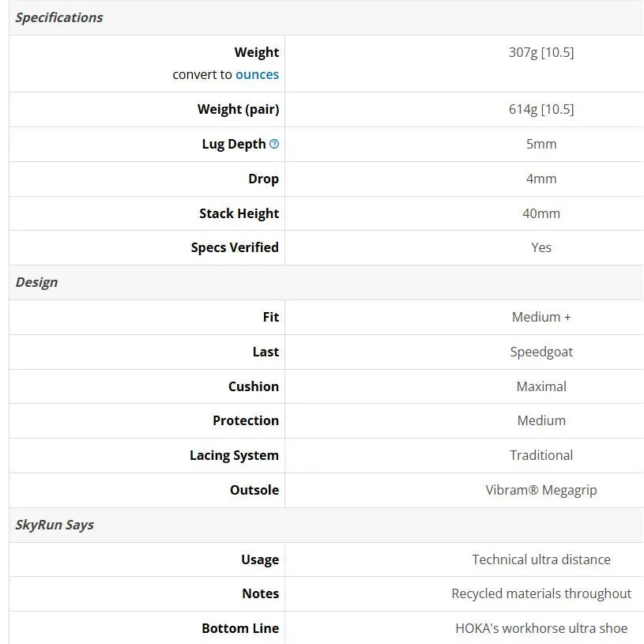Screen dimensions: 644x644
Task: Click the Specs Verified Yes value
Action: pos(541,247)
